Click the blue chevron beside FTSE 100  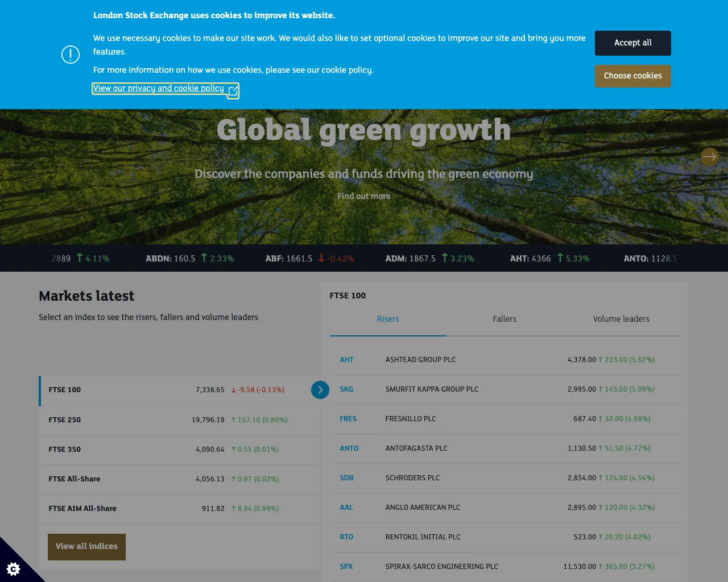coord(320,390)
